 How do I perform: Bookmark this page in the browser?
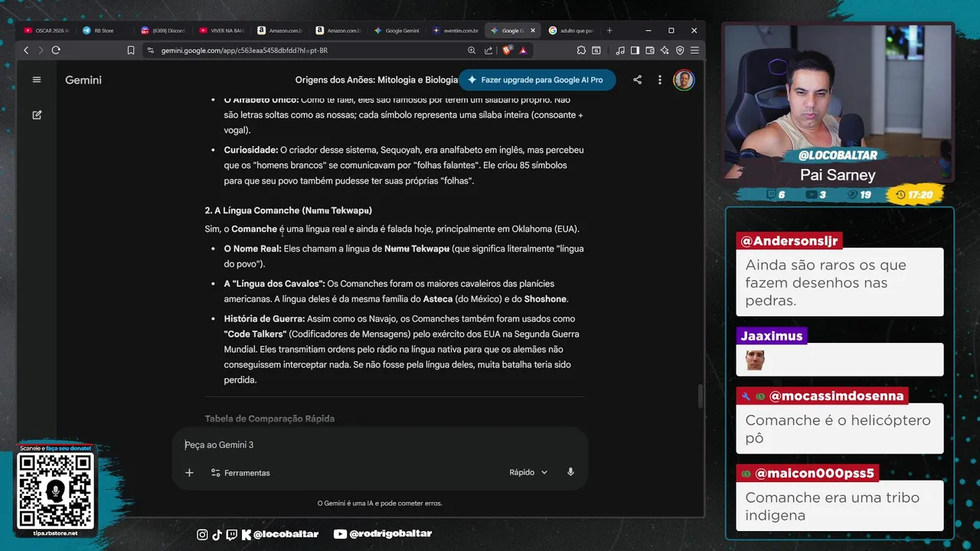tap(131, 50)
